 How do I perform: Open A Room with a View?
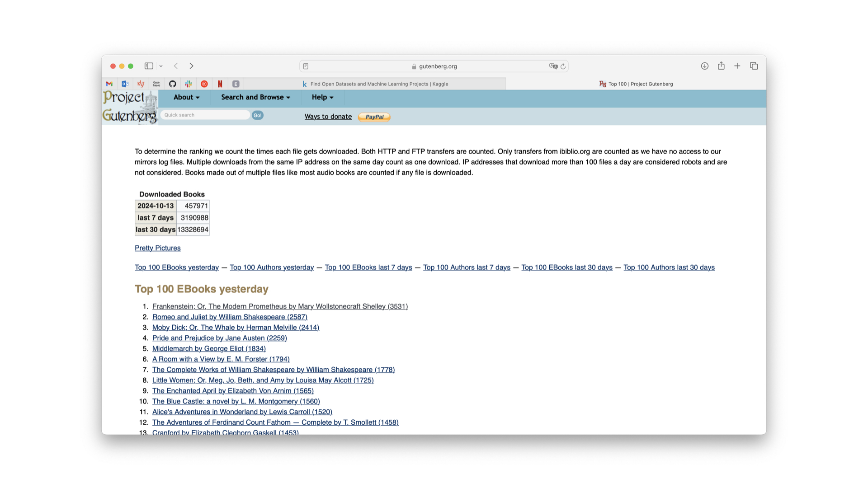[x=221, y=359]
